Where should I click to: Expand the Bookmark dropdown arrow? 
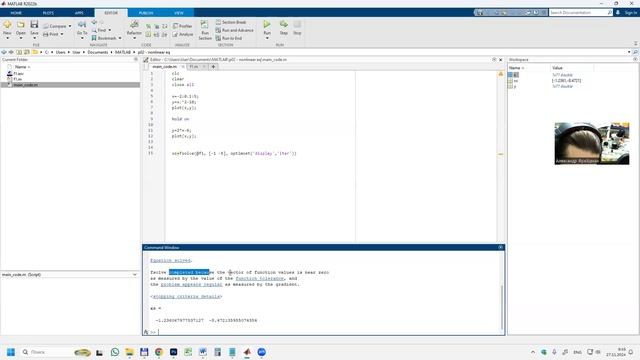click(120, 38)
